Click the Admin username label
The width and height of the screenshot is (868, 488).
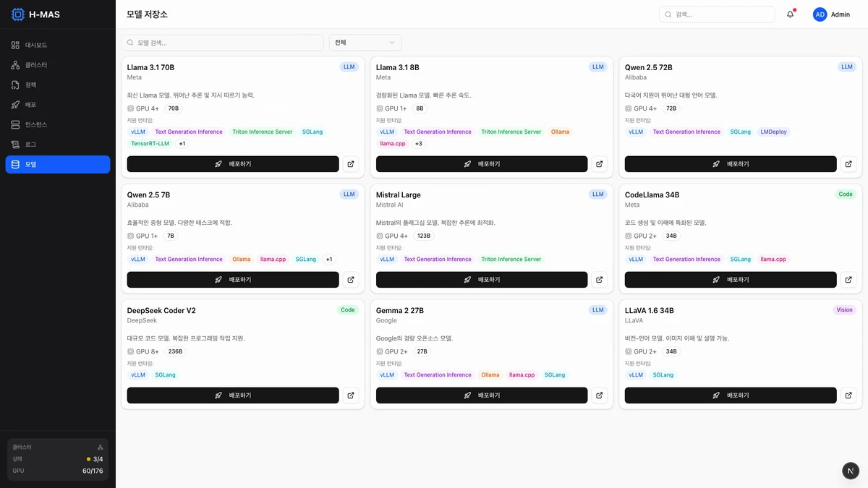pyautogui.click(x=841, y=14)
